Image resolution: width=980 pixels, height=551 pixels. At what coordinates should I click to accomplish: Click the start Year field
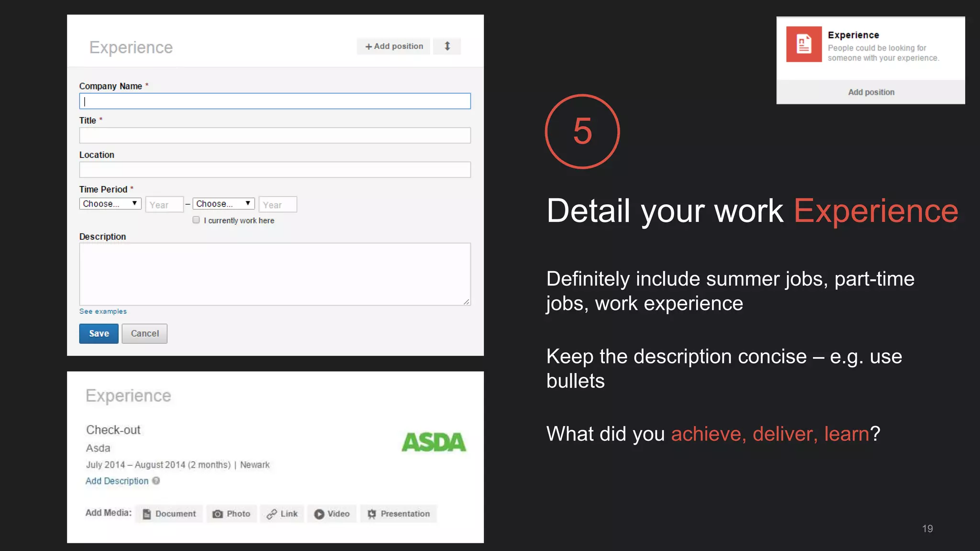(x=164, y=205)
